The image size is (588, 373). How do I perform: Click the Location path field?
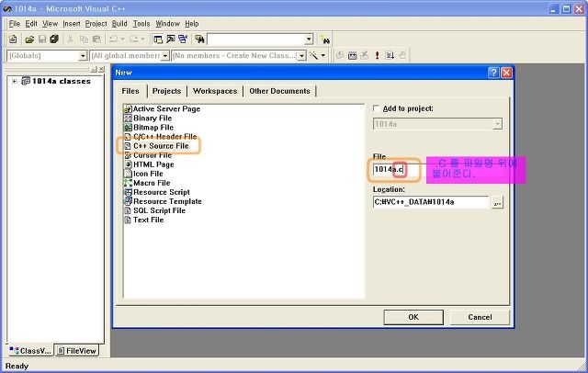pyautogui.click(x=431, y=202)
